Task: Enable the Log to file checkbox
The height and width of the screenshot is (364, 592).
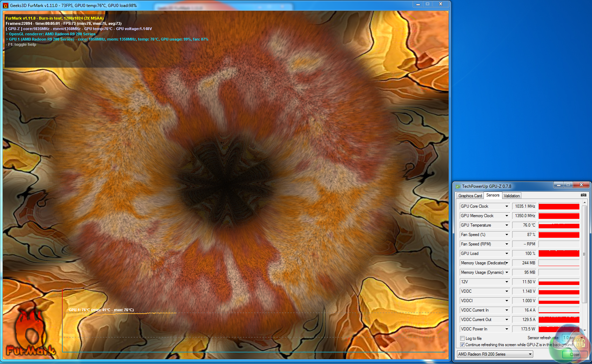Action: click(463, 338)
